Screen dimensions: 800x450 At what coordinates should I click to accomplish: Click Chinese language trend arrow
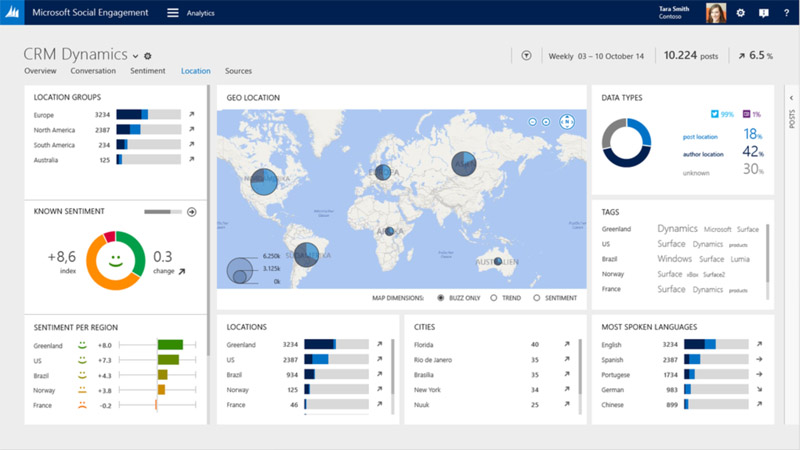(759, 404)
